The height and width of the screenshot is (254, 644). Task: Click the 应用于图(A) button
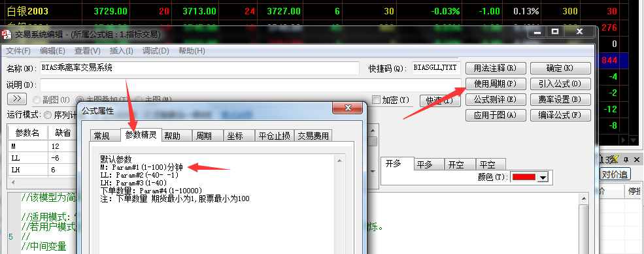pos(496,115)
